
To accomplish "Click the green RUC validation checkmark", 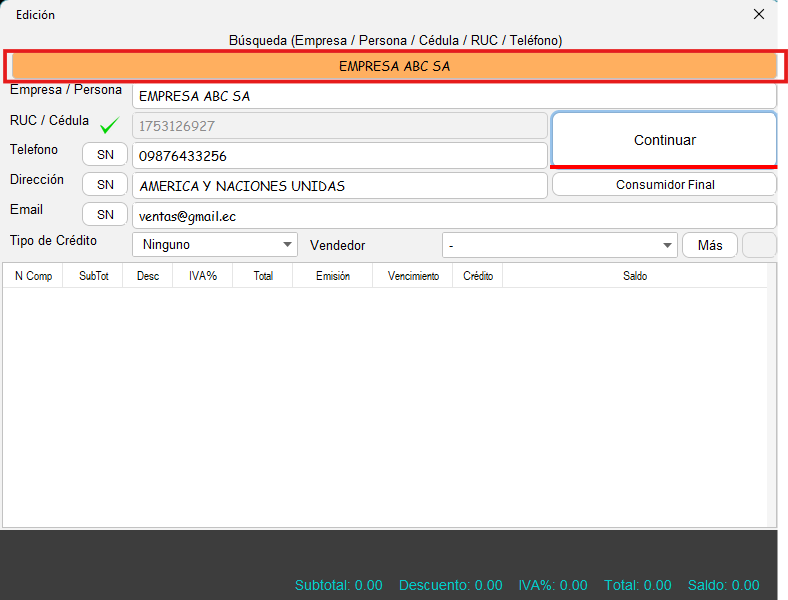I will click(x=109, y=126).
